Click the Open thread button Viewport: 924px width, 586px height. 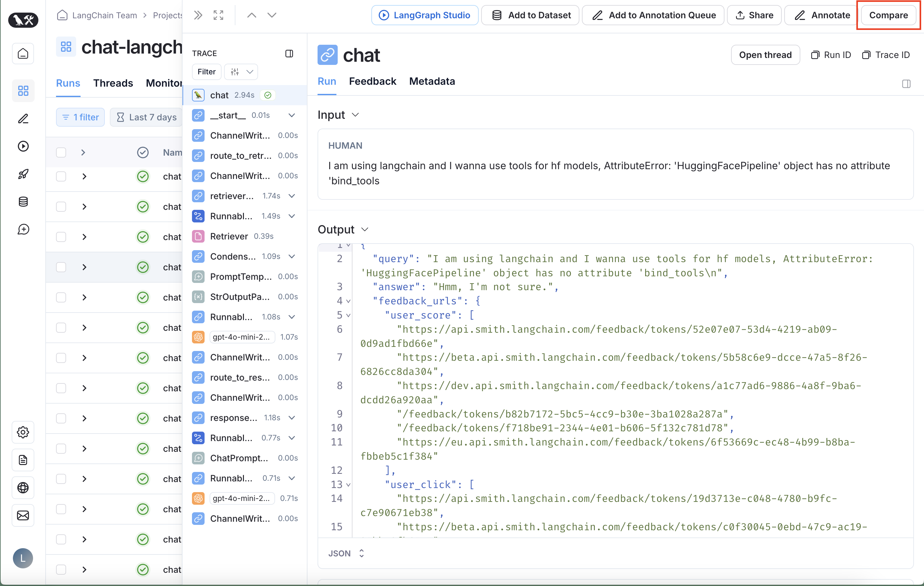point(765,55)
